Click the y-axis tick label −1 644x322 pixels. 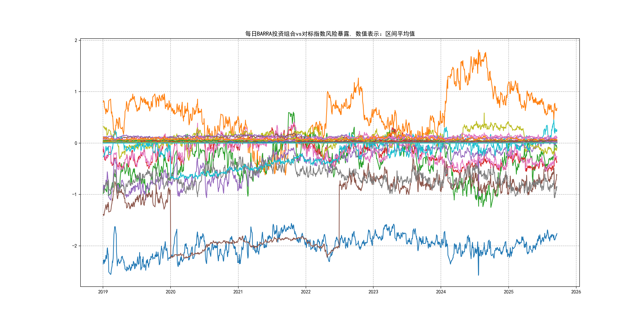click(x=75, y=195)
